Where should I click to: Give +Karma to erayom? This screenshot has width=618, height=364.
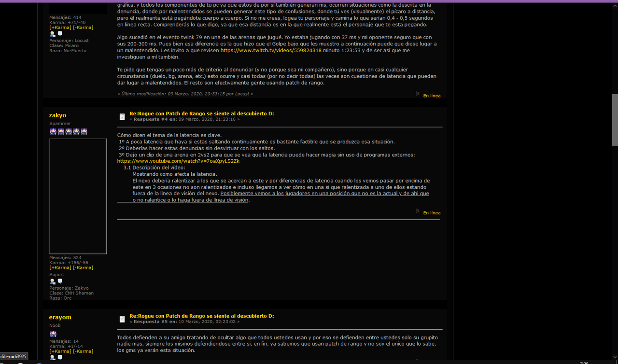point(60,351)
